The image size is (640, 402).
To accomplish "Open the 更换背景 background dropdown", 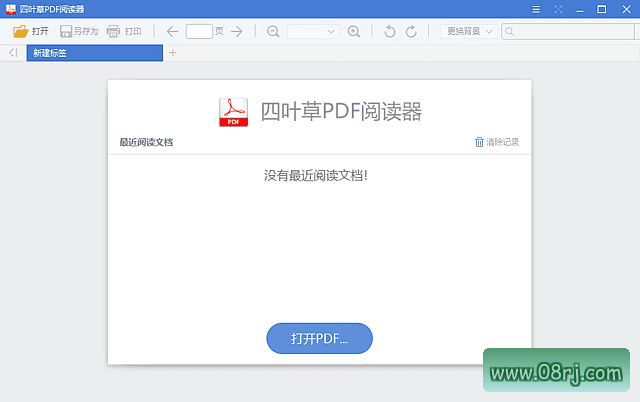I will 469,31.
